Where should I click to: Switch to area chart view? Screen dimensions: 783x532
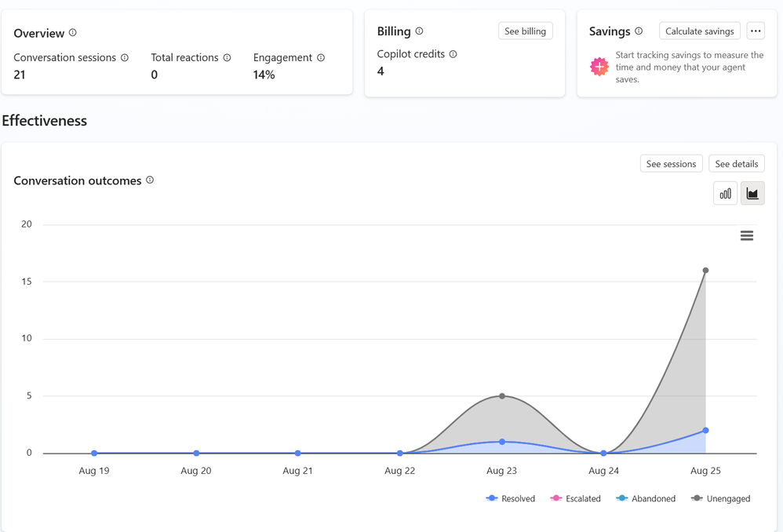752,193
